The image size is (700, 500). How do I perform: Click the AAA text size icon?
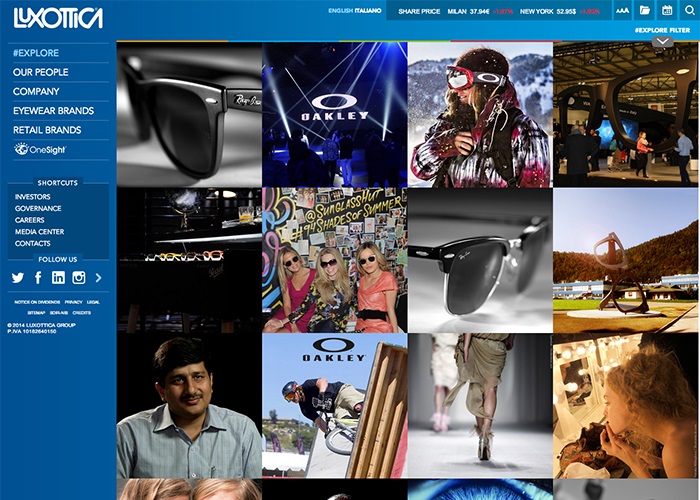pos(622,10)
